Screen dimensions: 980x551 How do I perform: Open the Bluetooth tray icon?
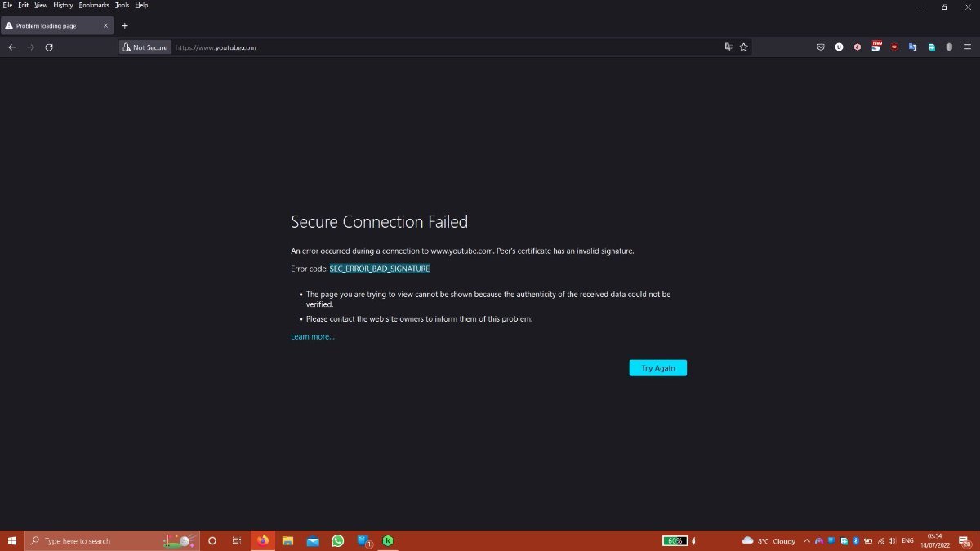(x=856, y=540)
